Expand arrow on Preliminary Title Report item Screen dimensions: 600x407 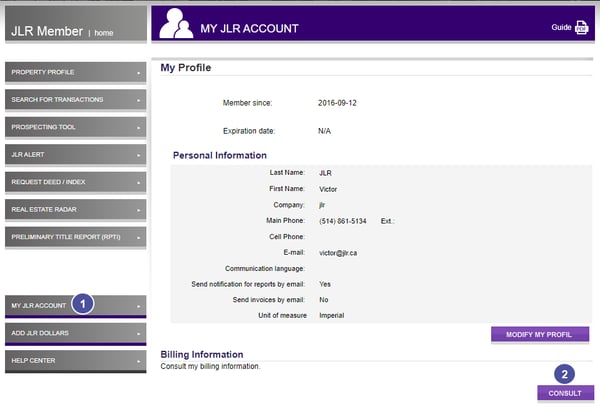pyautogui.click(x=139, y=238)
